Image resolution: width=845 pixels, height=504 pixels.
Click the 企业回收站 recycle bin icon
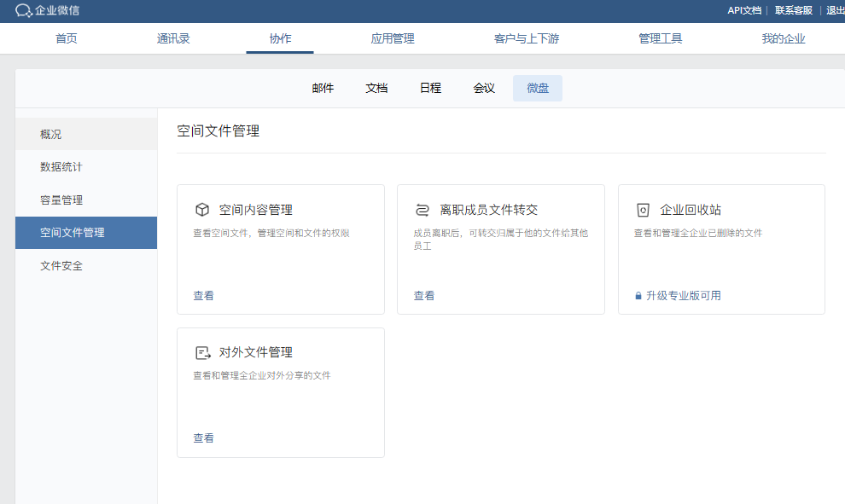click(643, 208)
